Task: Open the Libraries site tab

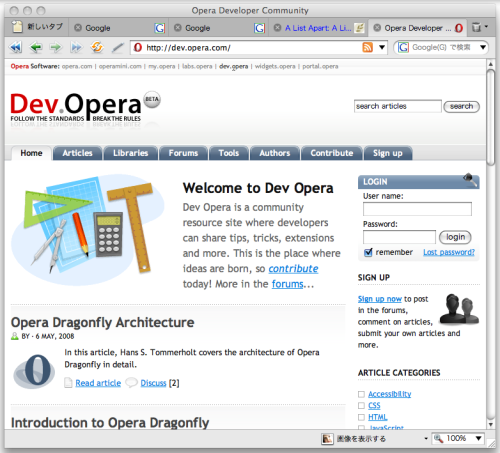Action: pos(130,153)
